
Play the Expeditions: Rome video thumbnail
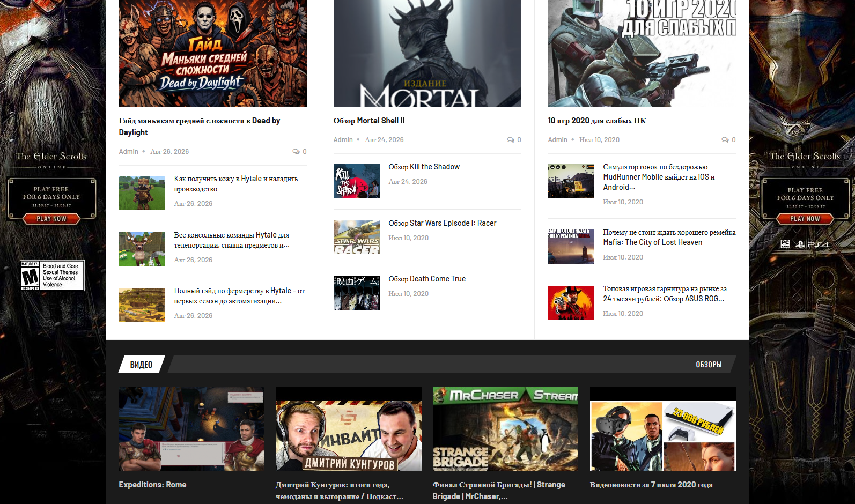click(191, 429)
